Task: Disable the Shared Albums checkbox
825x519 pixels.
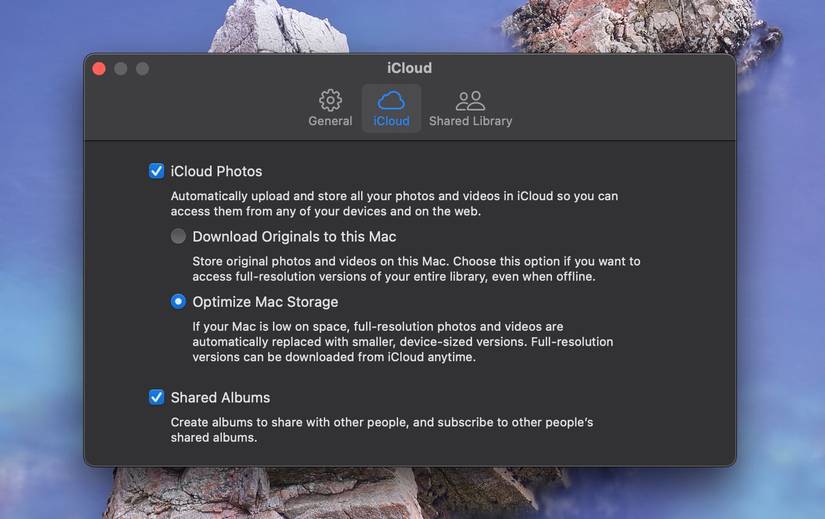Action: pos(156,397)
